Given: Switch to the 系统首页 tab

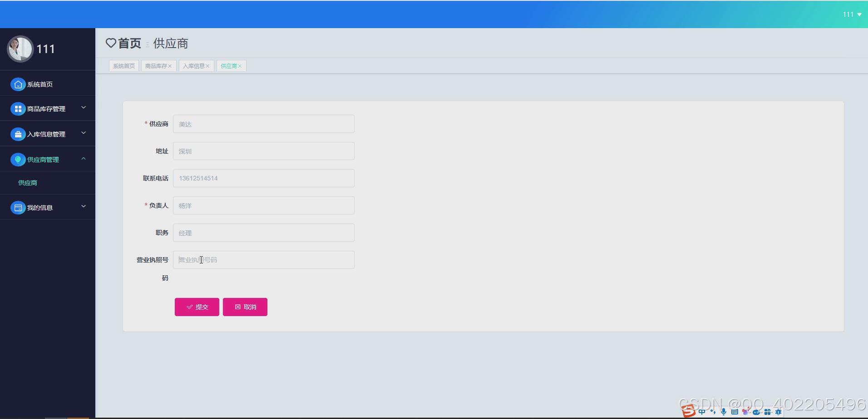Looking at the screenshot, I should [123, 66].
